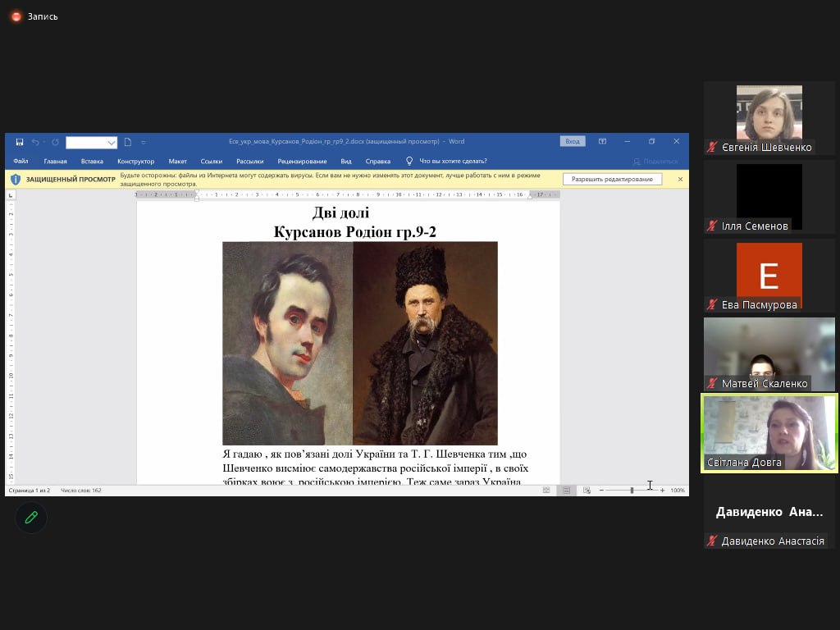Open the Файл menu
The width and height of the screenshot is (840, 630).
pyautogui.click(x=21, y=162)
